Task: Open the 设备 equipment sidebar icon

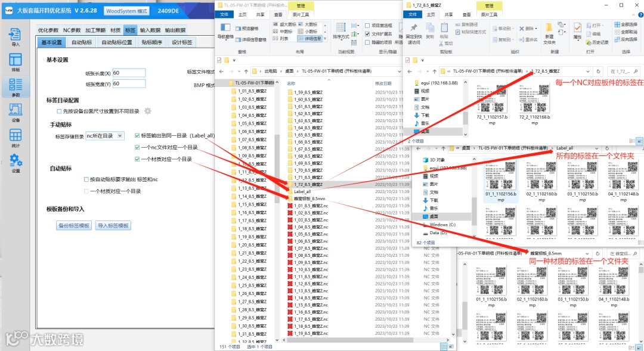Action: pyautogui.click(x=15, y=110)
